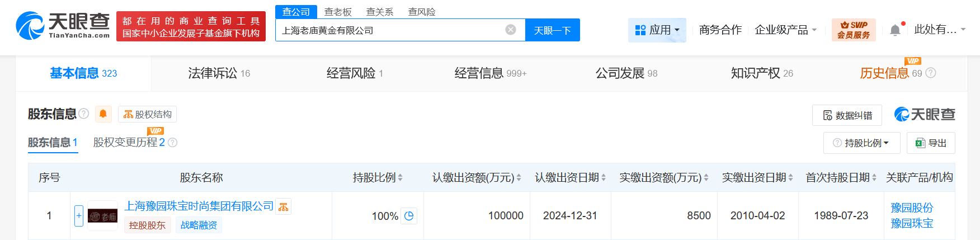Switch to the 法律诉讼 tab

point(219,73)
